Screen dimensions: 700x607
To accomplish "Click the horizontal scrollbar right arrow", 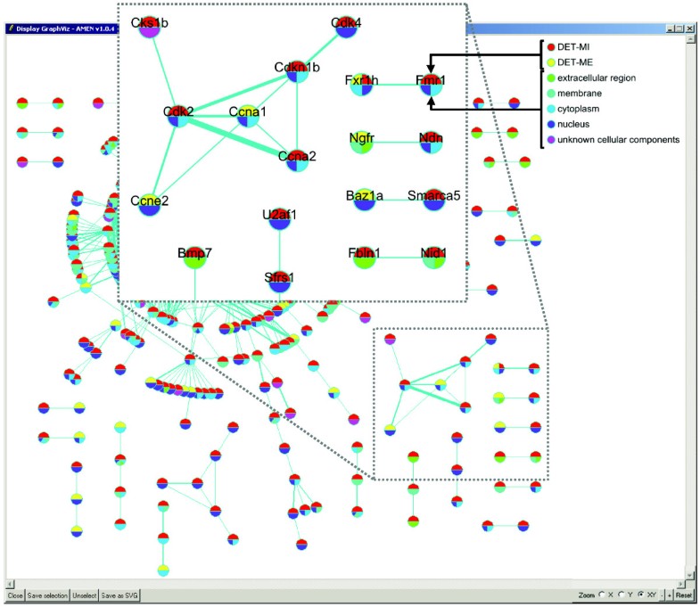I will (x=681, y=584).
